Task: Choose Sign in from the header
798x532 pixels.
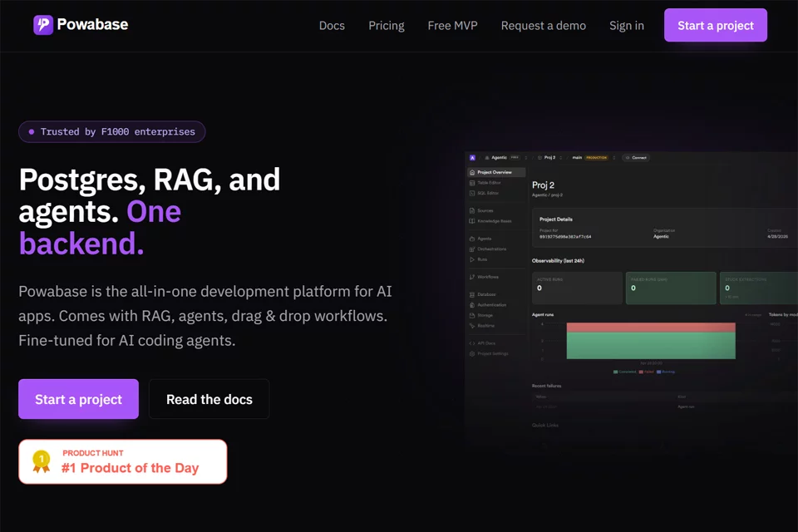Action: click(627, 26)
